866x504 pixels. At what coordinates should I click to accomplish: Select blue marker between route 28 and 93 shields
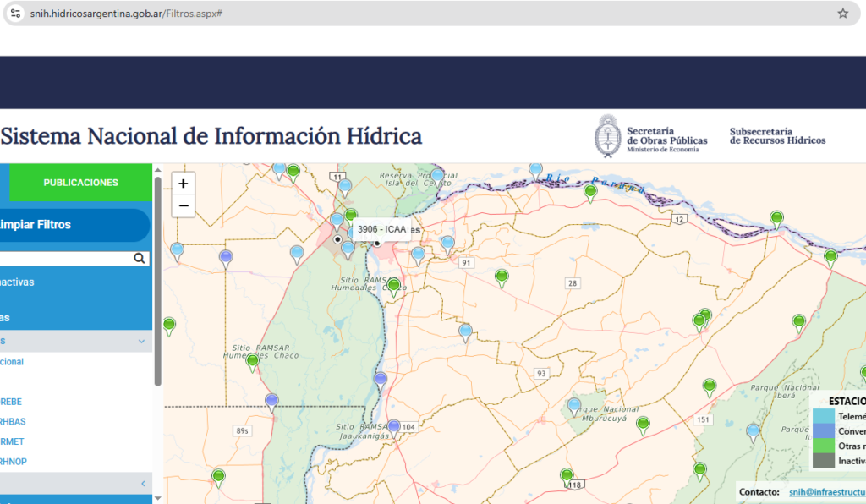pyautogui.click(x=466, y=332)
